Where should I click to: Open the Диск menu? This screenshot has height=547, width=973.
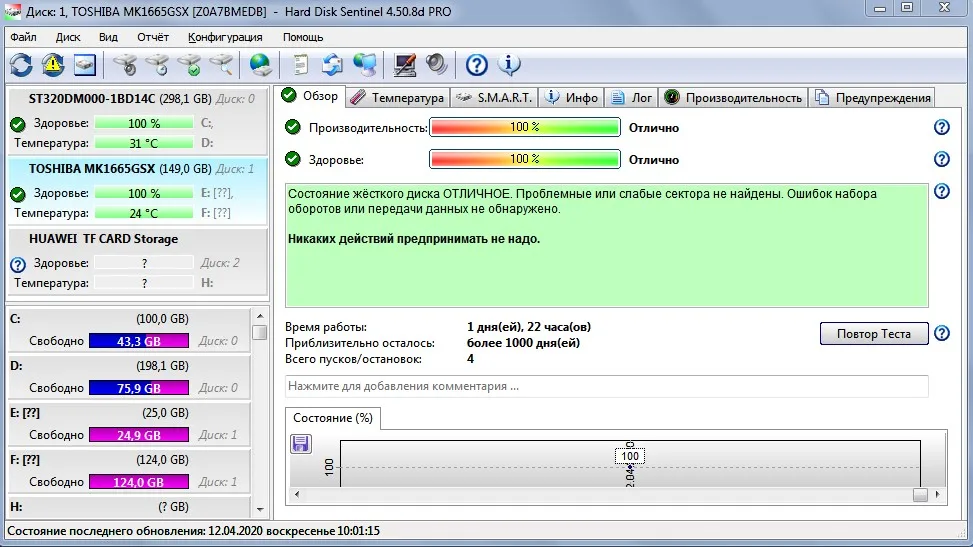(x=68, y=37)
